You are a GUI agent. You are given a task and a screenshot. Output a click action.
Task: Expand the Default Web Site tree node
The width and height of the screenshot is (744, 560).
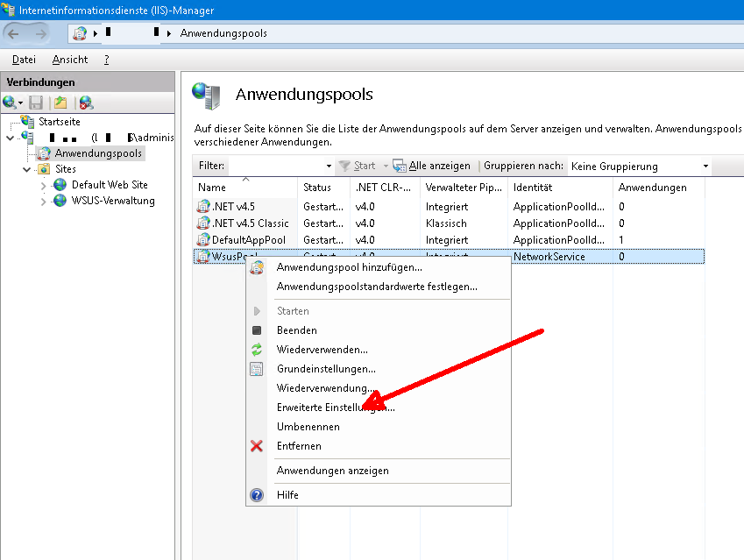[45, 185]
